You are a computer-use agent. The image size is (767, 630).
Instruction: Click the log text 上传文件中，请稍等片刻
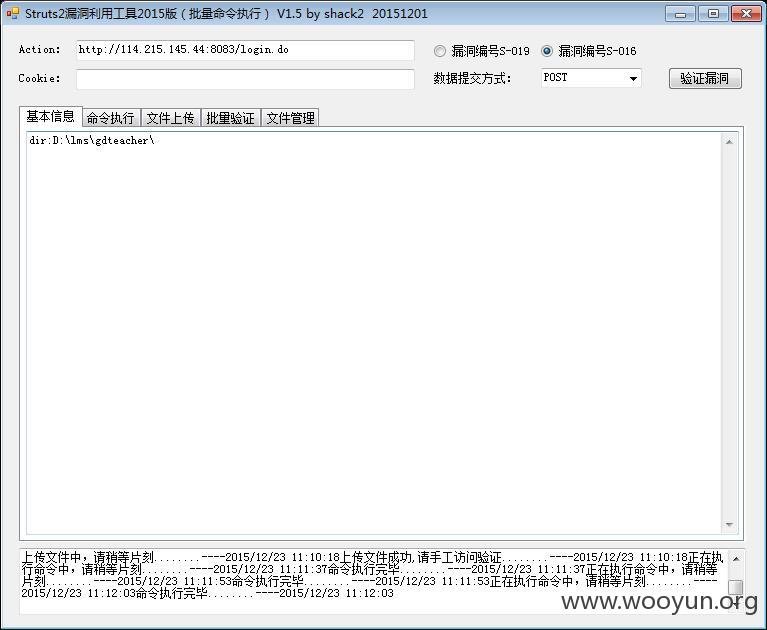click(88, 557)
